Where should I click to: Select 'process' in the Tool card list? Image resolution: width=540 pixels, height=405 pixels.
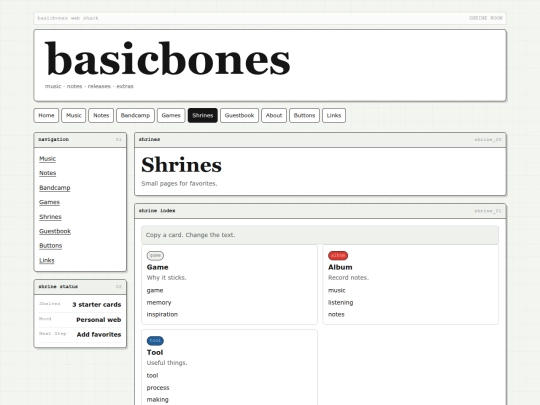(x=158, y=387)
